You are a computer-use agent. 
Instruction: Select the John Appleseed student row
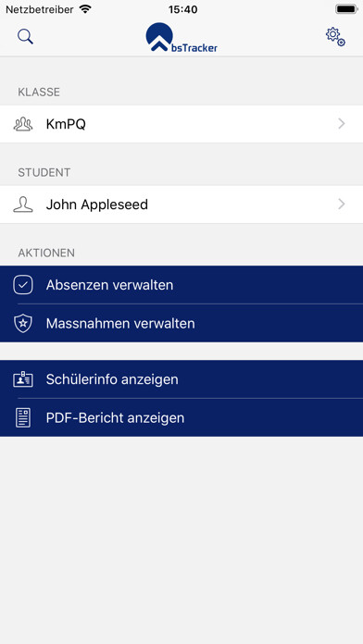tap(181, 204)
